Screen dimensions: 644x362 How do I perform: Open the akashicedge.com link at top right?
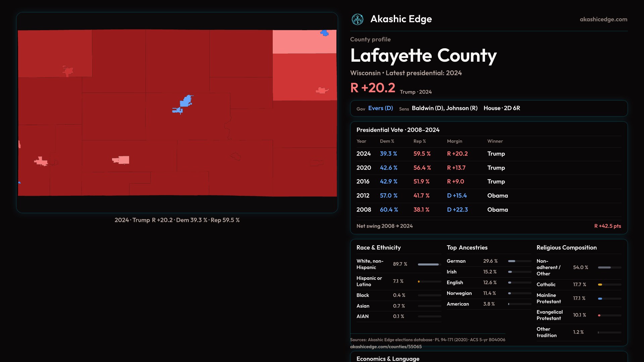[603, 19]
